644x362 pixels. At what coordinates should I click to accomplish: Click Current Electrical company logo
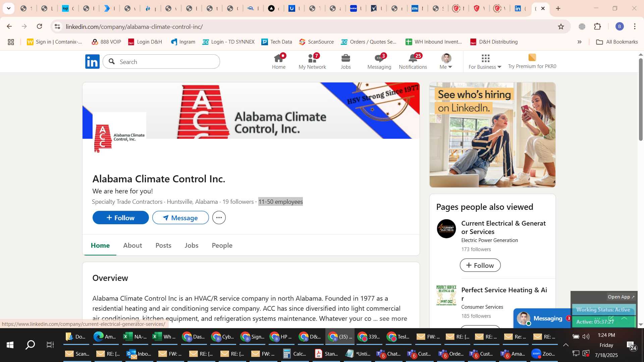[x=446, y=229]
